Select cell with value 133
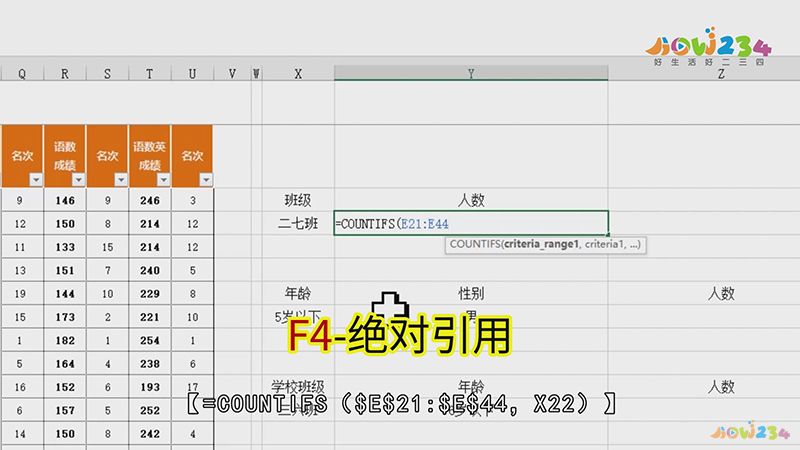The image size is (800, 450). 65,247
